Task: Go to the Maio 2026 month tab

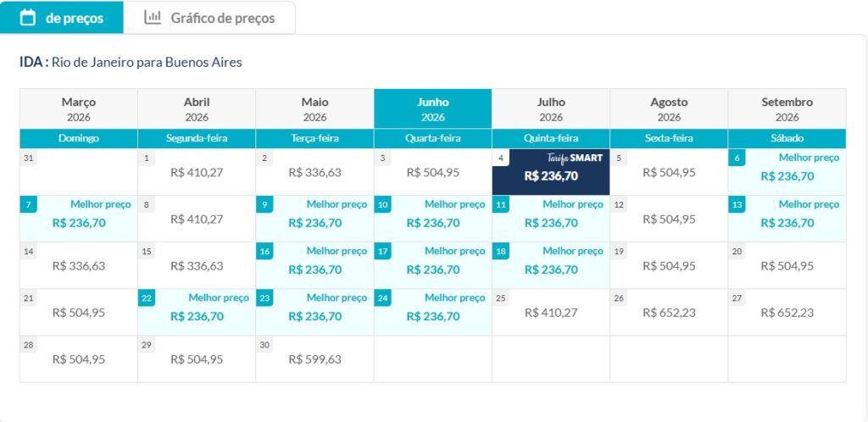Action: point(314,108)
